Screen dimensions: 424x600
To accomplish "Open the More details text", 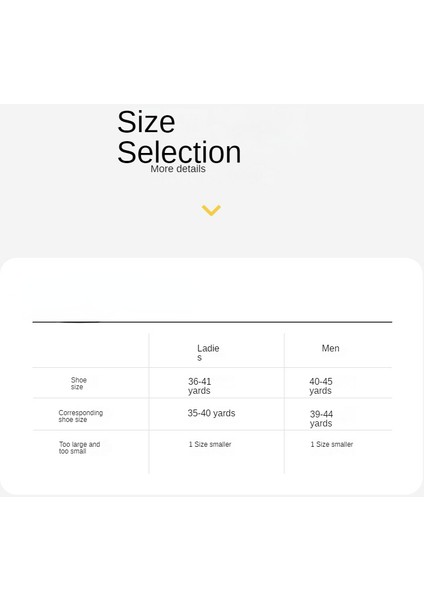I will [178, 169].
